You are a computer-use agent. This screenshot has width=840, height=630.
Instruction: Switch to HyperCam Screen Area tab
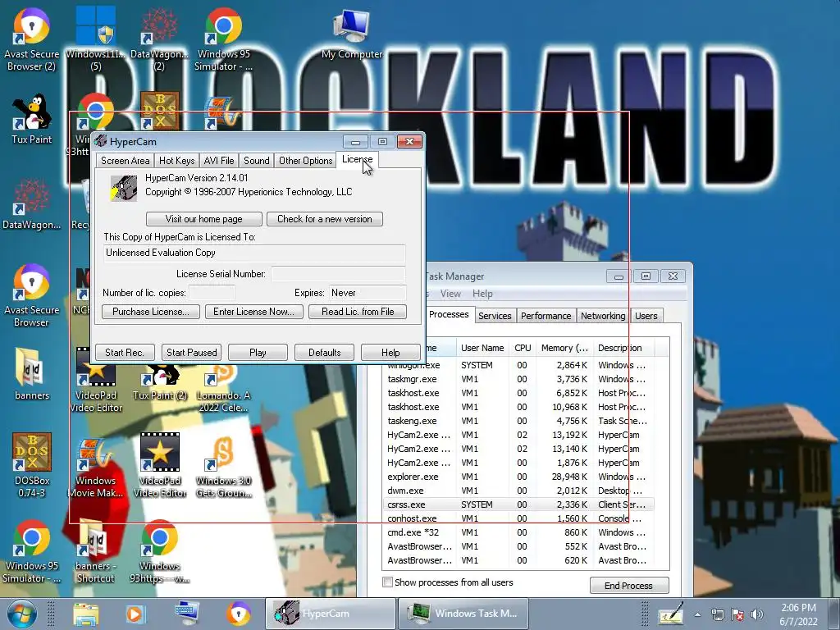[x=125, y=161]
